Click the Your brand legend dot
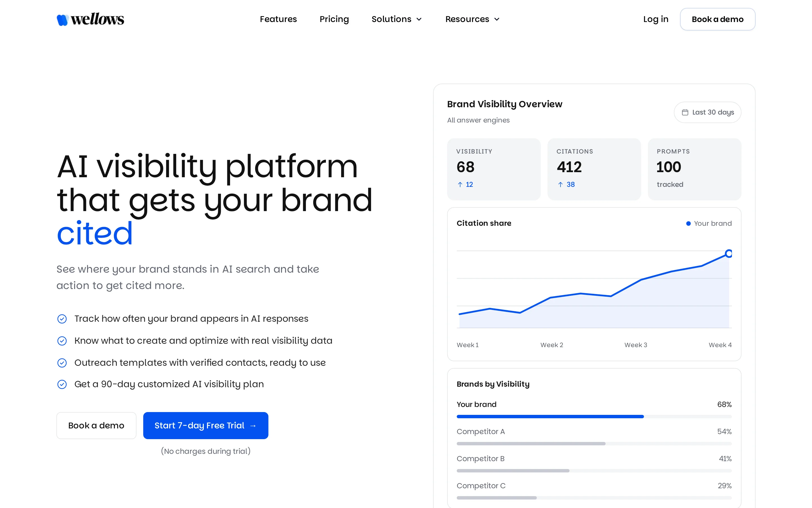Image resolution: width=812 pixels, height=508 pixels. click(688, 224)
